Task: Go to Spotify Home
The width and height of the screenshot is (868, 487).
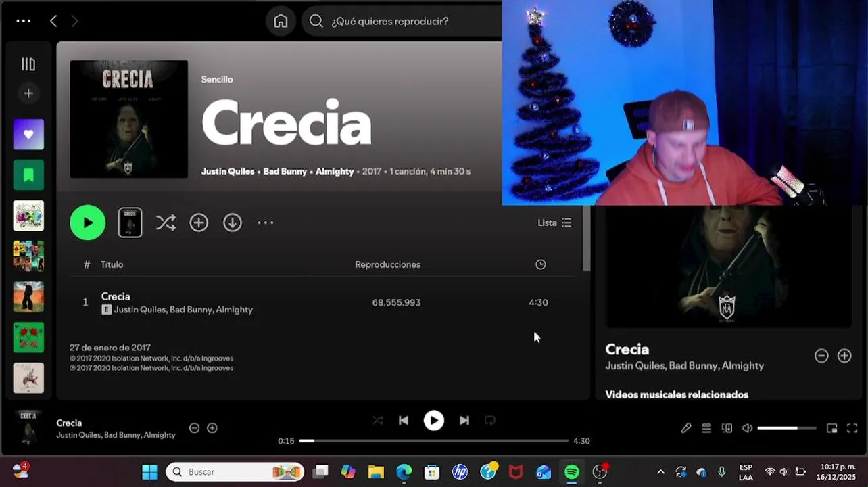Action: tap(281, 21)
